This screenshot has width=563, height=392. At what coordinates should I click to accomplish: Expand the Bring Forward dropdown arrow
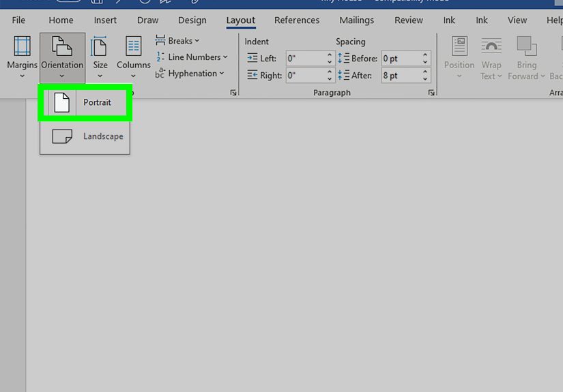coord(543,76)
